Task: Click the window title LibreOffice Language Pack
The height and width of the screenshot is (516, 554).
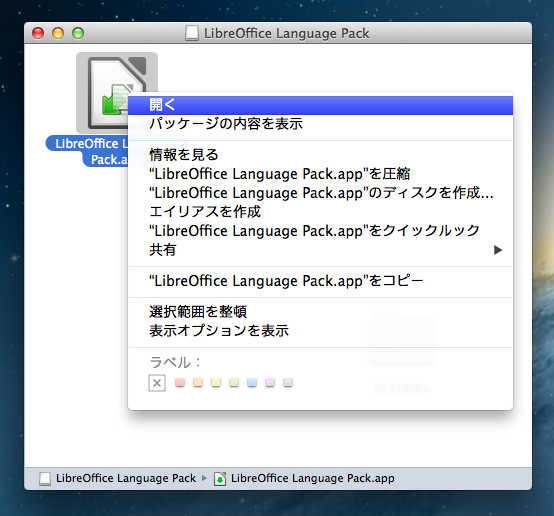Action: (287, 34)
